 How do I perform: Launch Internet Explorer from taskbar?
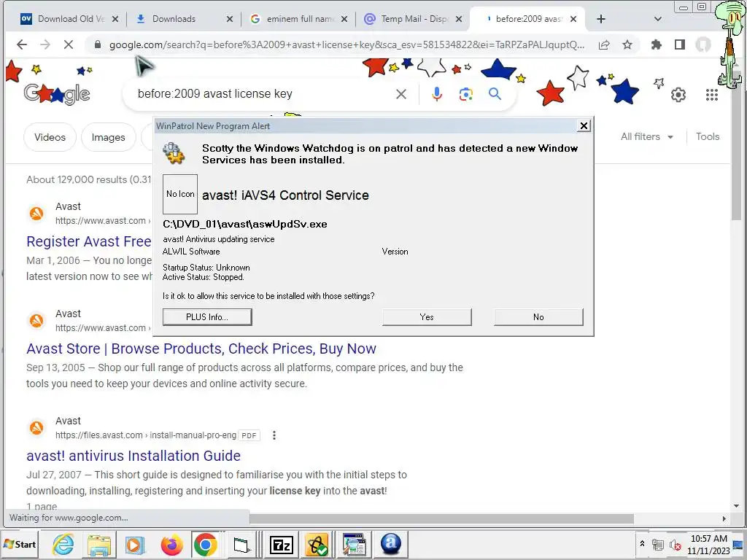coord(63,544)
